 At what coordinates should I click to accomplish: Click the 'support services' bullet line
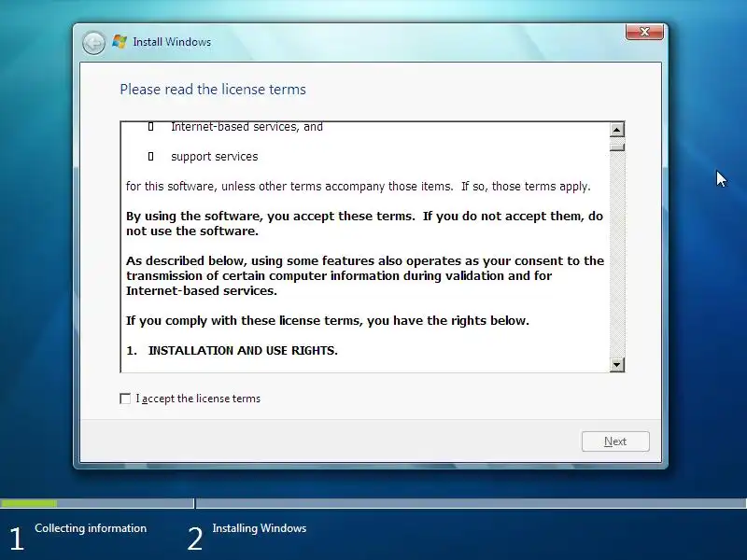coord(215,157)
